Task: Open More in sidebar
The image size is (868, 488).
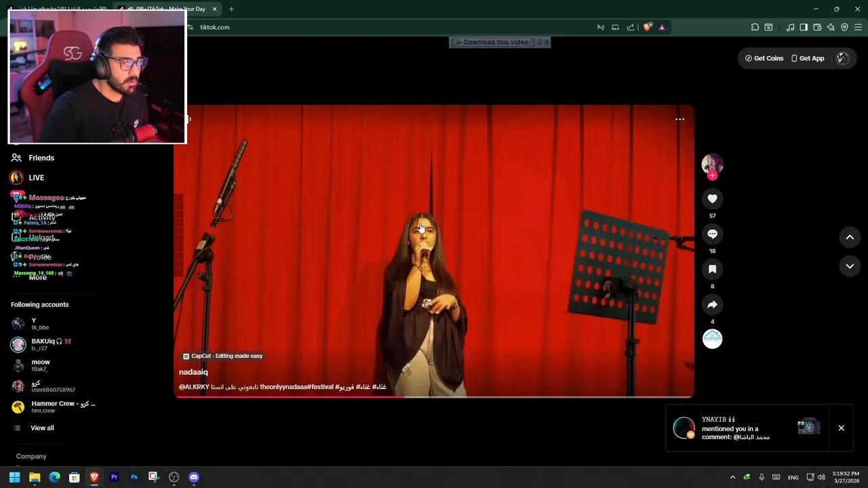Action: [x=30, y=277]
